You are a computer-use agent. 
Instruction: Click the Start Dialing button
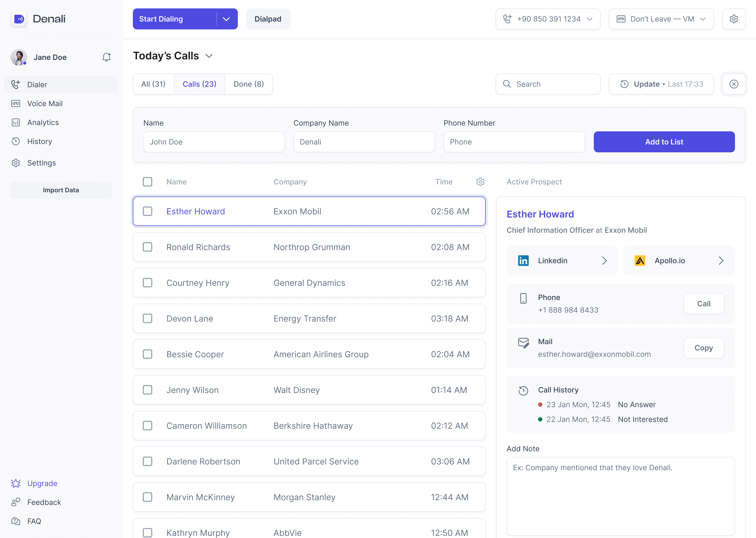[x=174, y=19]
